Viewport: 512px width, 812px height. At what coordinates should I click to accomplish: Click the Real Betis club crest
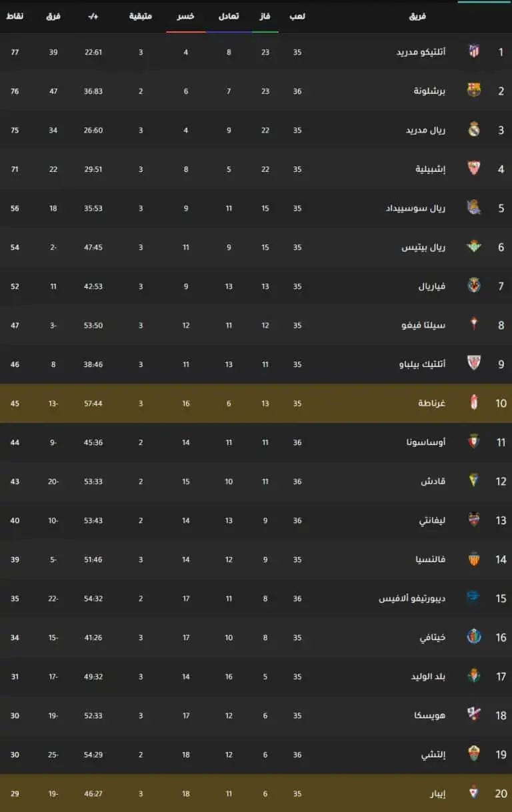[474, 247]
